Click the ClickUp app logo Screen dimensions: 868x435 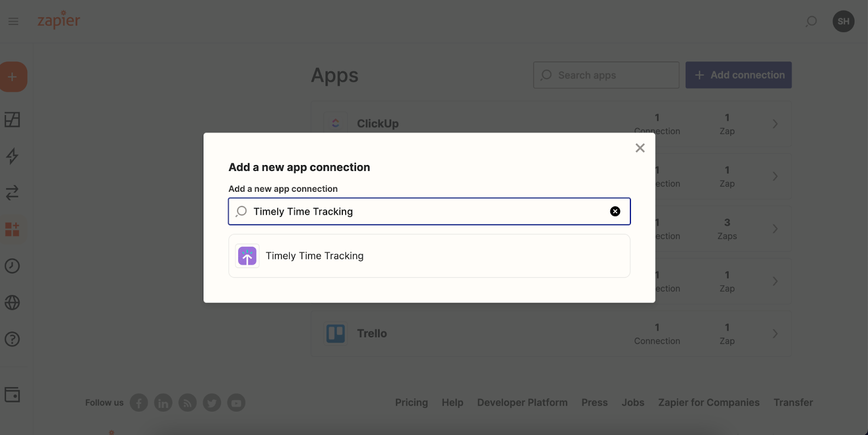coord(335,123)
